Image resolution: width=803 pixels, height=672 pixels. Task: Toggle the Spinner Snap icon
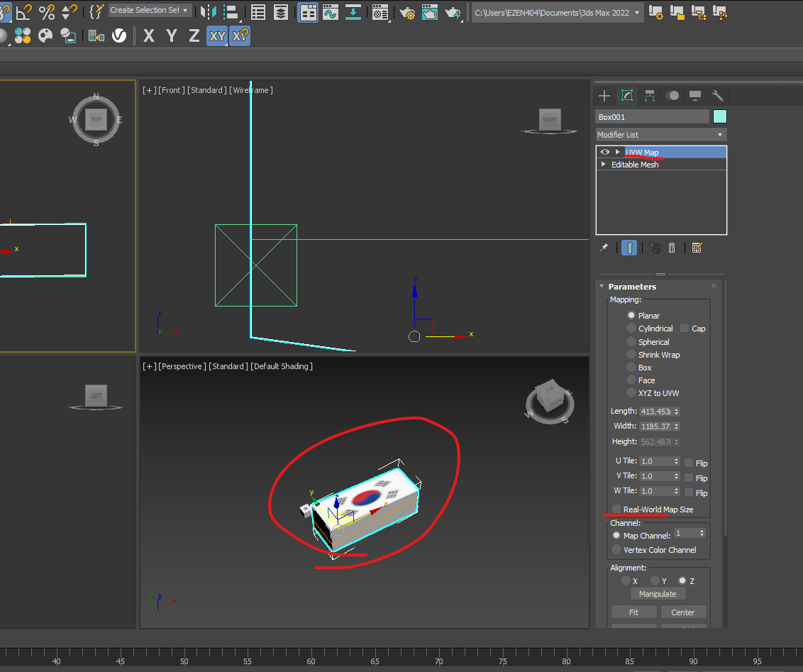coord(69,11)
